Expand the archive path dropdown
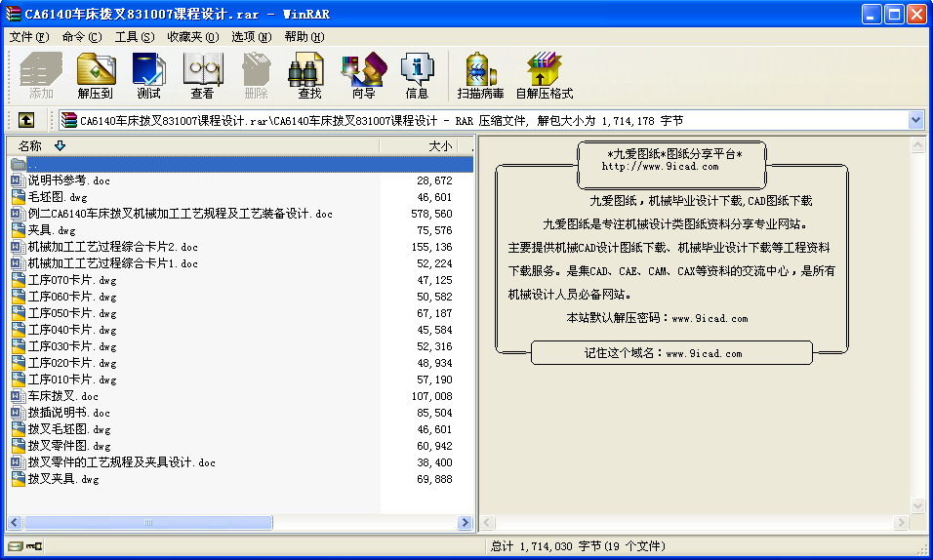This screenshot has height=560, width=933. (915, 120)
